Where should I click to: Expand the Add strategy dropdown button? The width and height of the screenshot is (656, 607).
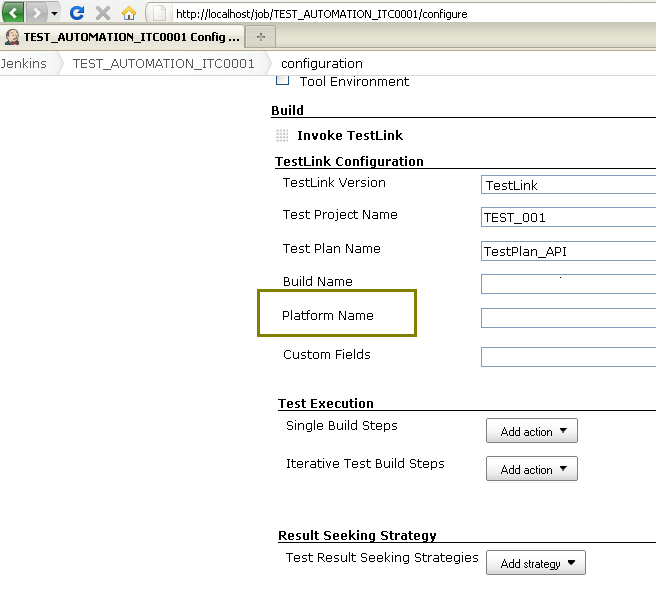click(535, 563)
